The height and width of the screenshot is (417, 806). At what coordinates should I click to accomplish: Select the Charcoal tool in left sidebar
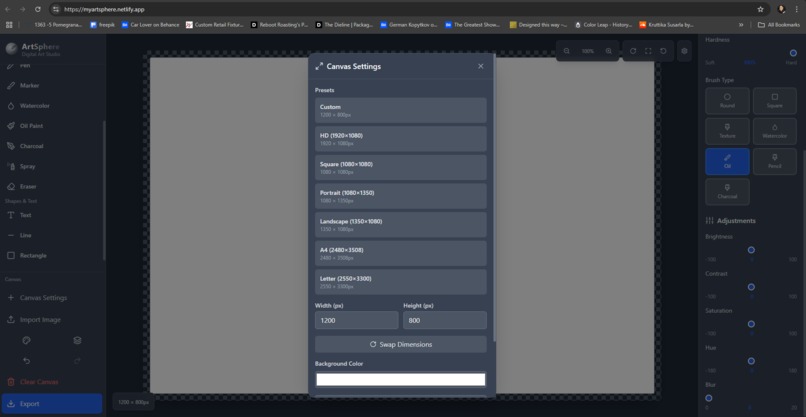point(51,146)
